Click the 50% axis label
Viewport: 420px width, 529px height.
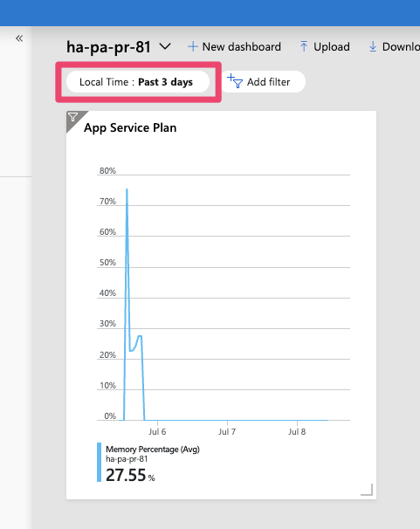tap(107, 263)
